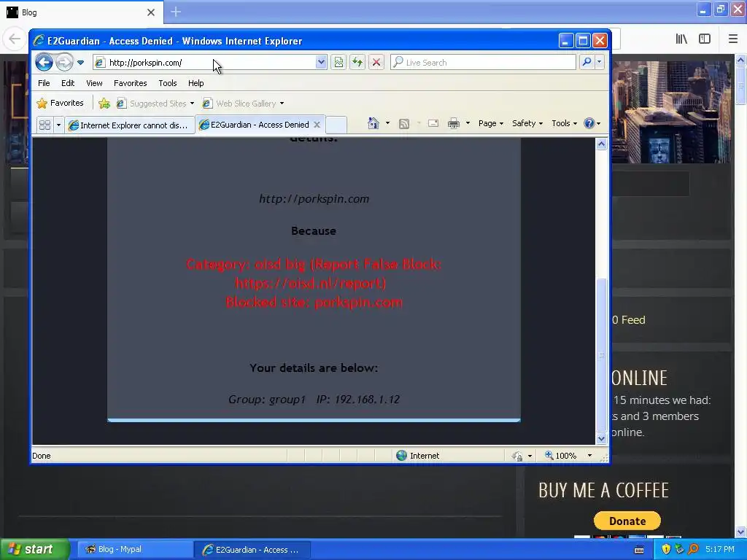This screenshot has height=560, width=747.
Task: Expand the tab list dropdown arrow
Action: tap(58, 125)
